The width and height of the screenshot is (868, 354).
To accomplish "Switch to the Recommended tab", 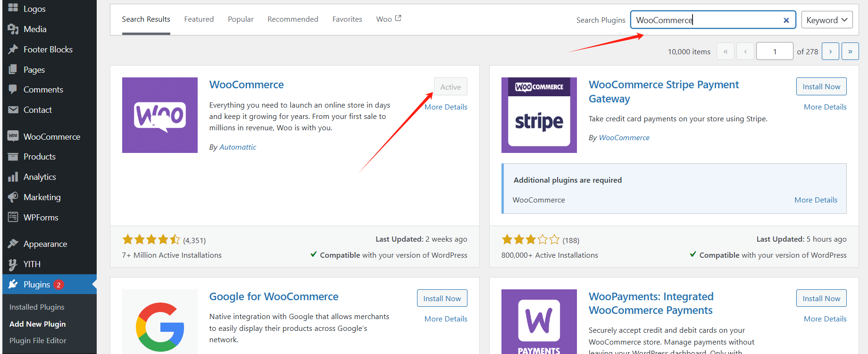I will pyautogui.click(x=293, y=19).
